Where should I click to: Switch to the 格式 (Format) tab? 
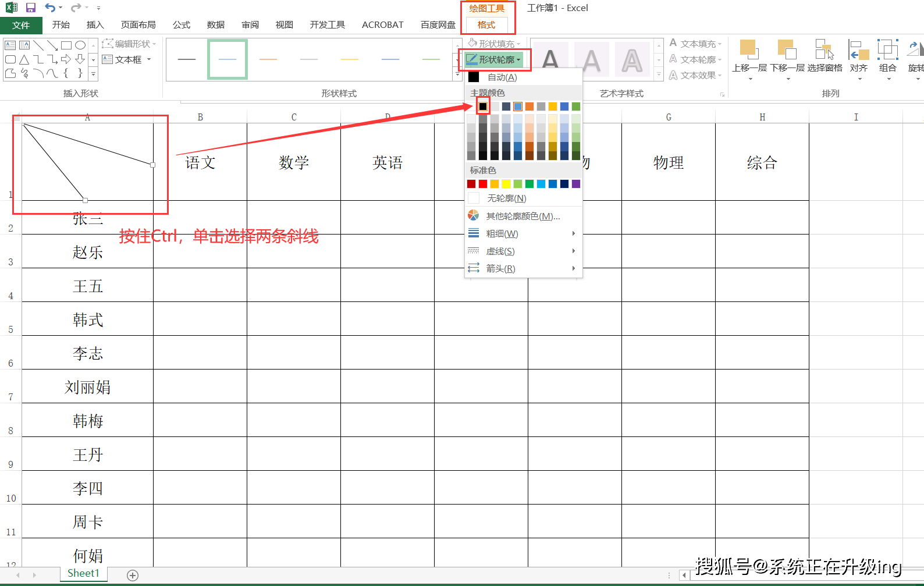coord(486,25)
